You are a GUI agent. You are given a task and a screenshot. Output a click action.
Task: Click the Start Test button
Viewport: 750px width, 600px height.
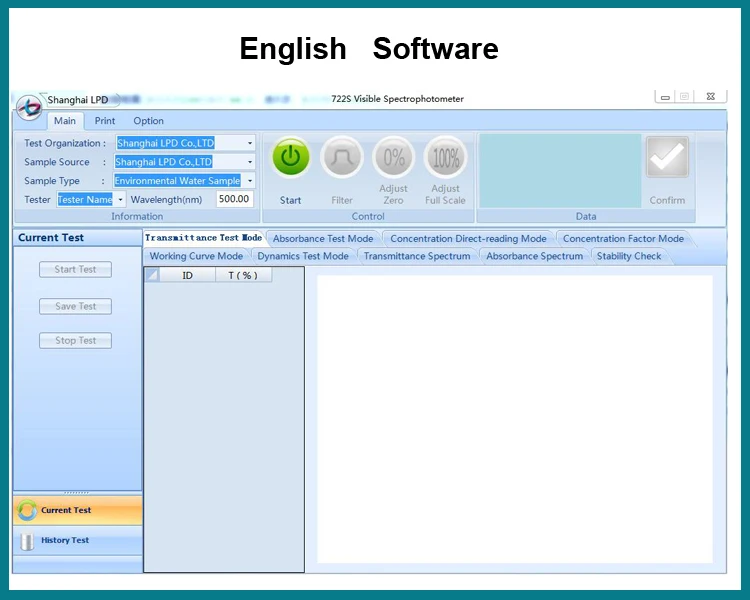pos(75,269)
